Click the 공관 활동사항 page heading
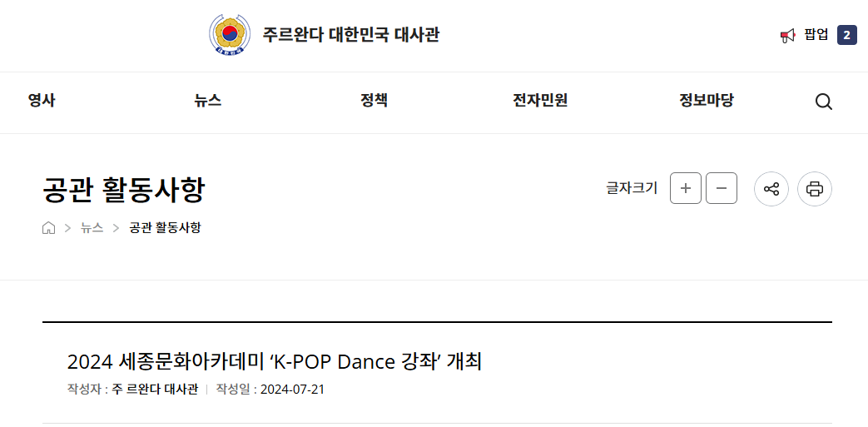This screenshot has height=427, width=868. 123,190
